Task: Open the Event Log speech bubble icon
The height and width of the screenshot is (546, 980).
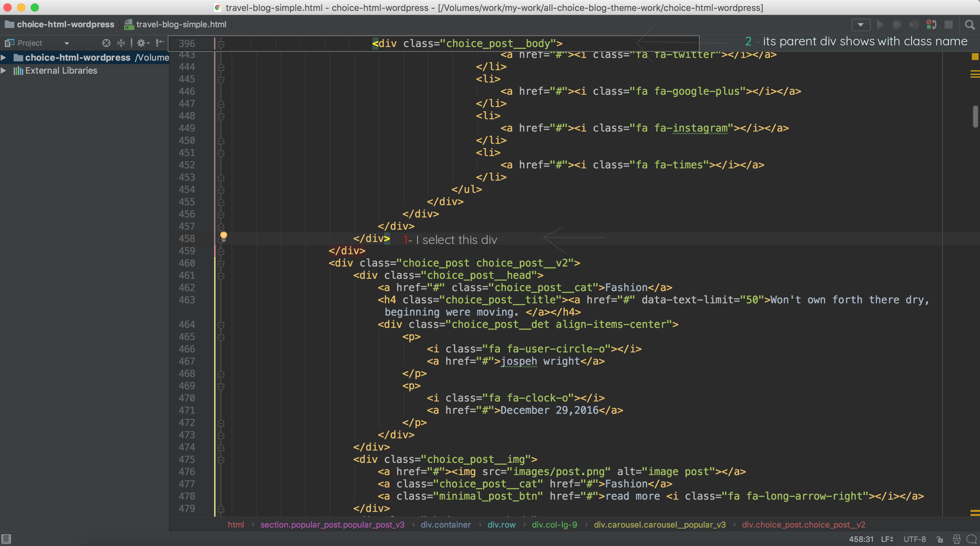Action: tap(973, 539)
